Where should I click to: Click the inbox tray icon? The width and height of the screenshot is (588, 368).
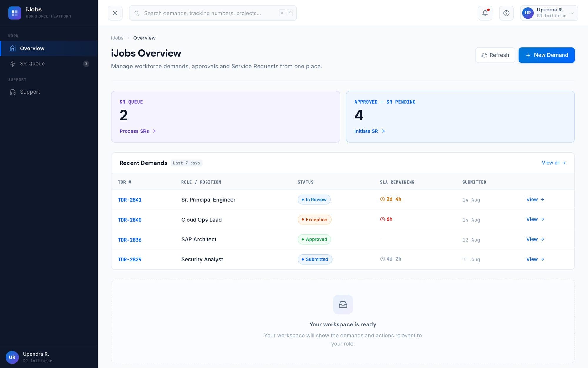pyautogui.click(x=343, y=305)
